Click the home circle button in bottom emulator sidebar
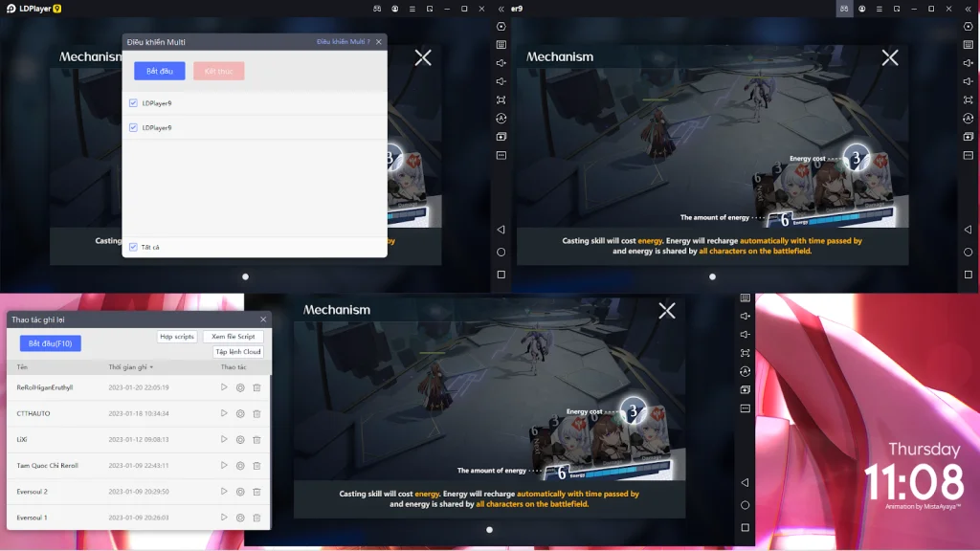 745,505
